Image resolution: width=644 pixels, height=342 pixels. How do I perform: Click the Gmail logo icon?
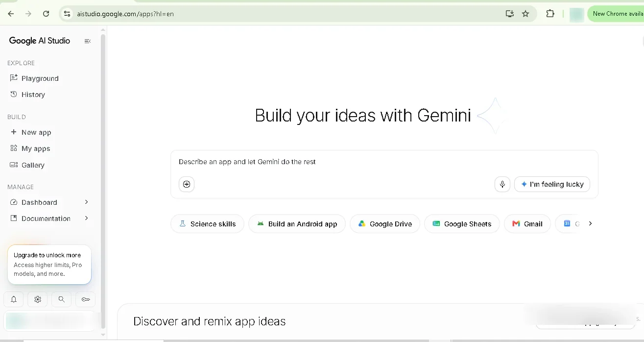(516, 223)
